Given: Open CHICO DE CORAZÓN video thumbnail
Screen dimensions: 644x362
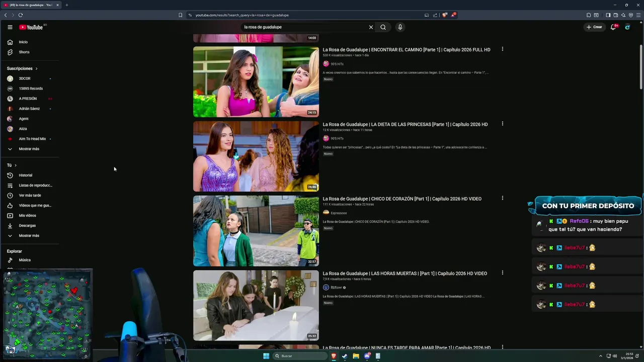Looking at the screenshot, I should (x=256, y=231).
